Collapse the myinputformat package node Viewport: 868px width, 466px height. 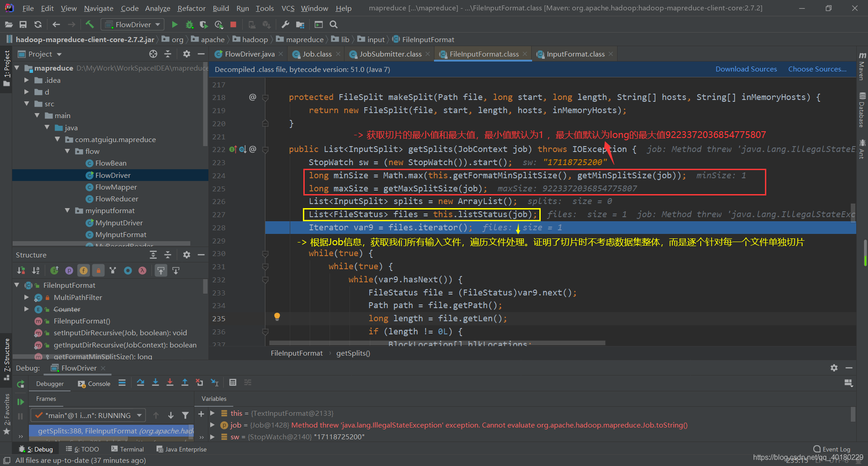(x=67, y=210)
